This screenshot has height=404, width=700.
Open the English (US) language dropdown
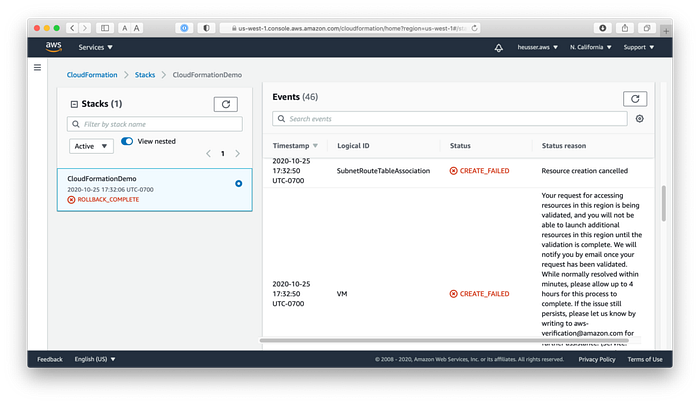click(x=95, y=359)
